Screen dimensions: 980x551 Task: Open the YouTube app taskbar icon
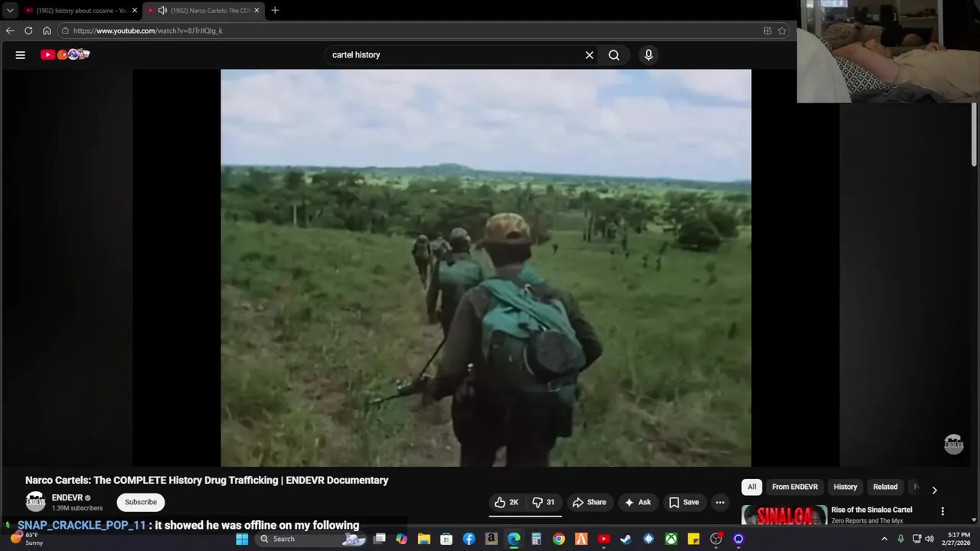click(603, 539)
